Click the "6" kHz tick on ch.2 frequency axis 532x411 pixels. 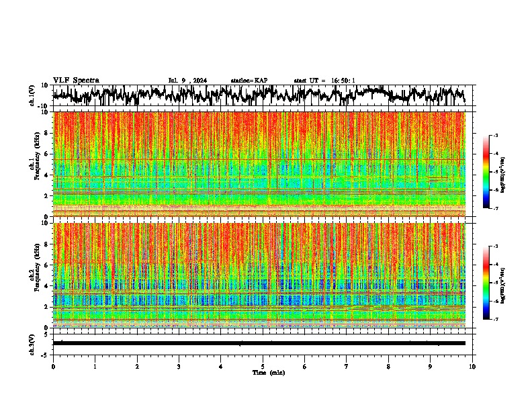point(46,265)
